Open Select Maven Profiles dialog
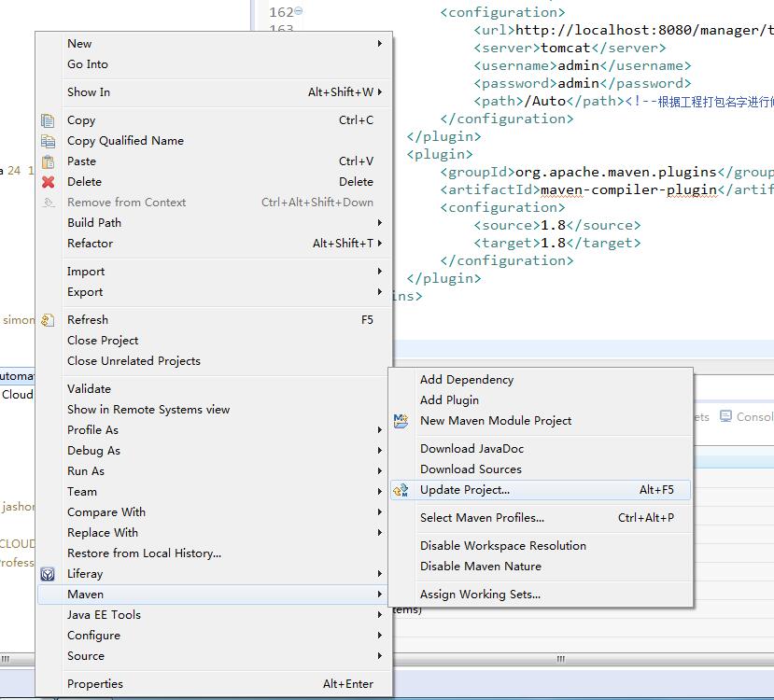This screenshot has width=774, height=700. click(541, 517)
